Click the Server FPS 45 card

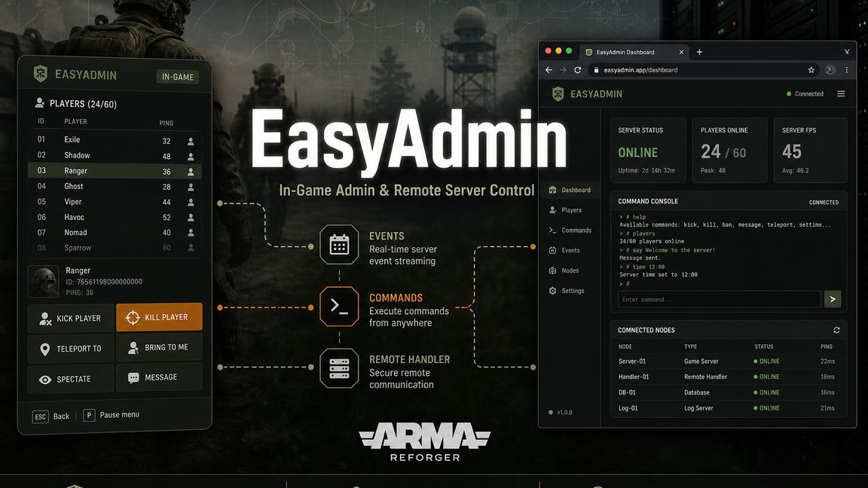(x=810, y=150)
